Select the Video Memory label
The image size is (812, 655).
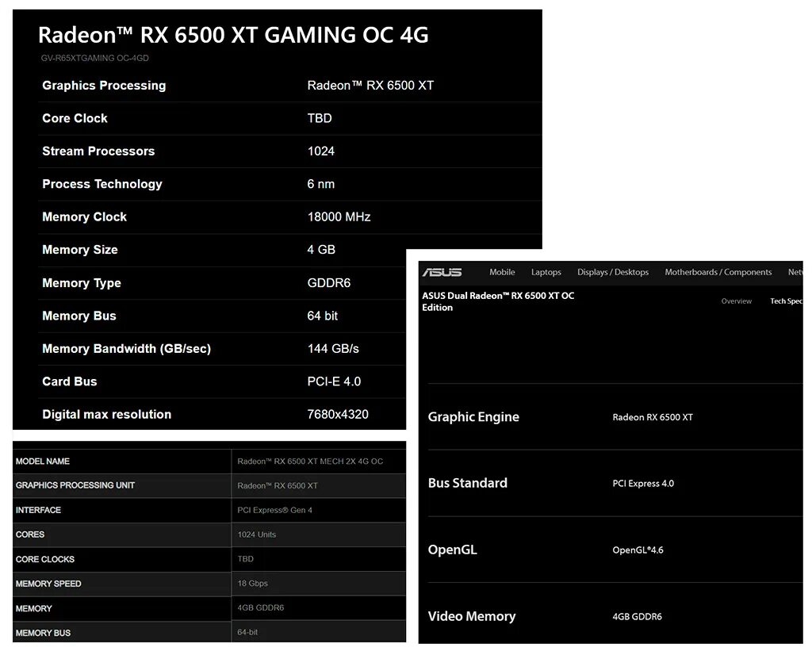tap(472, 616)
